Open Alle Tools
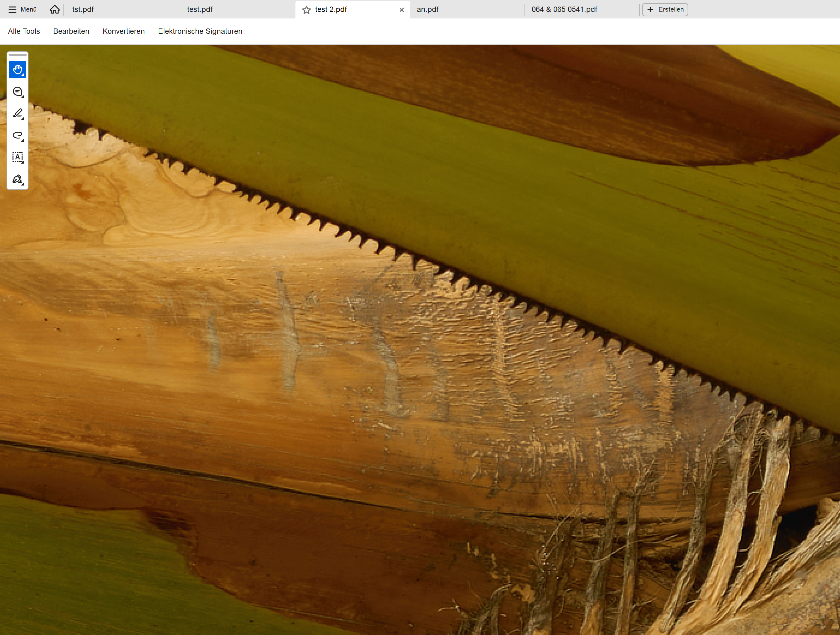This screenshot has width=840, height=635. (x=24, y=32)
